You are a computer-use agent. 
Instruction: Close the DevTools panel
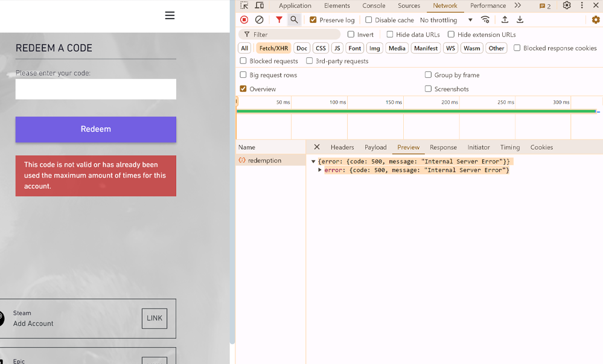596,5
